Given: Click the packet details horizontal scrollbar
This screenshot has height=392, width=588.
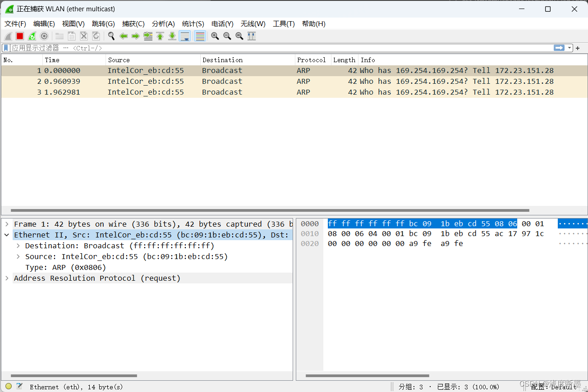Looking at the screenshot, I should [x=73, y=376].
